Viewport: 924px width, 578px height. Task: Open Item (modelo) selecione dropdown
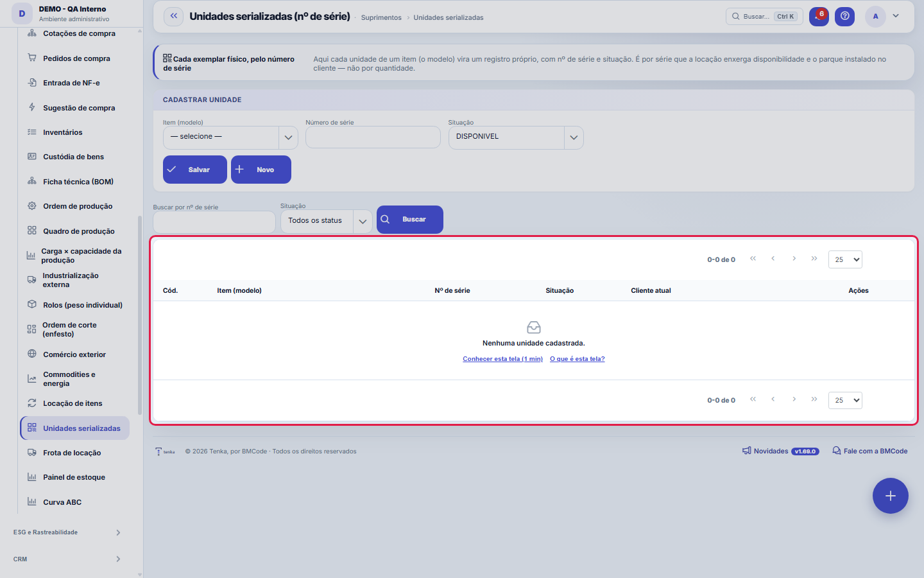[230, 137]
